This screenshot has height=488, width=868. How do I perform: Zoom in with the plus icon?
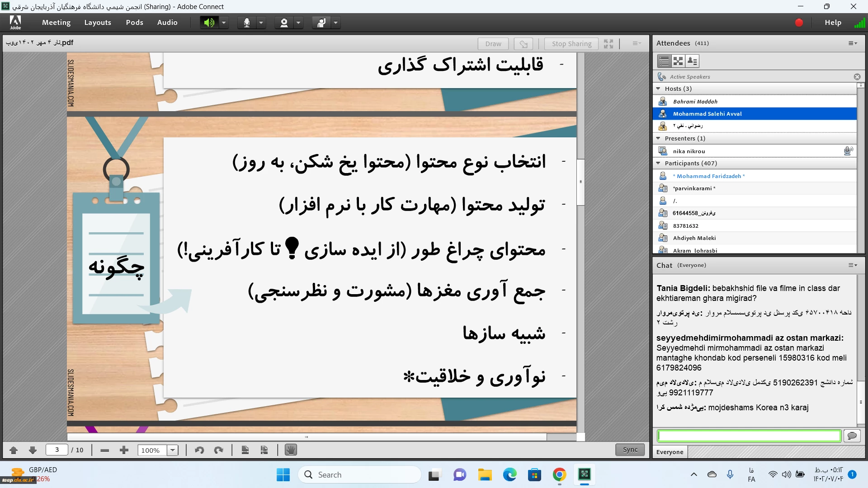tap(124, 450)
